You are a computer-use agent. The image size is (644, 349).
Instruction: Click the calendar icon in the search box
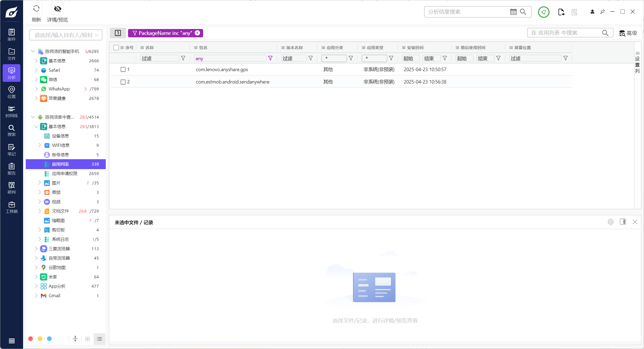(513, 12)
